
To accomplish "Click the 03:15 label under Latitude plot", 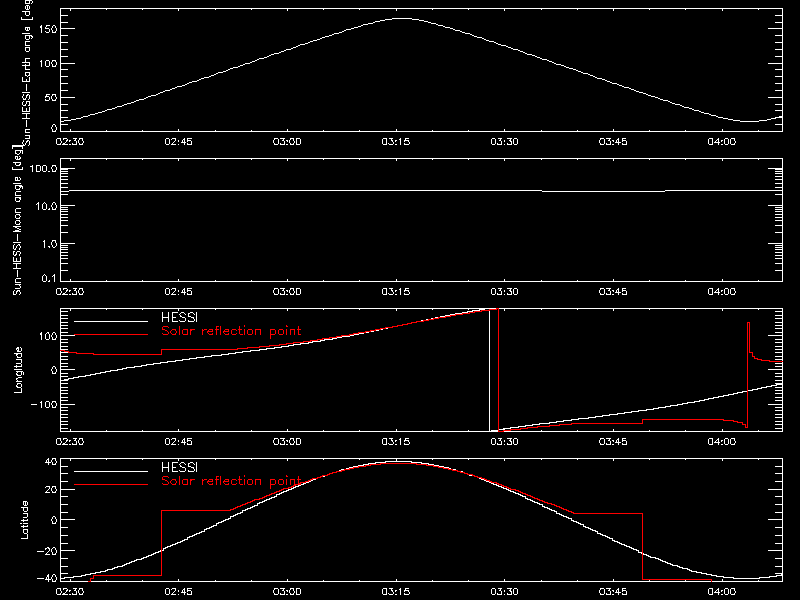I will [396, 591].
